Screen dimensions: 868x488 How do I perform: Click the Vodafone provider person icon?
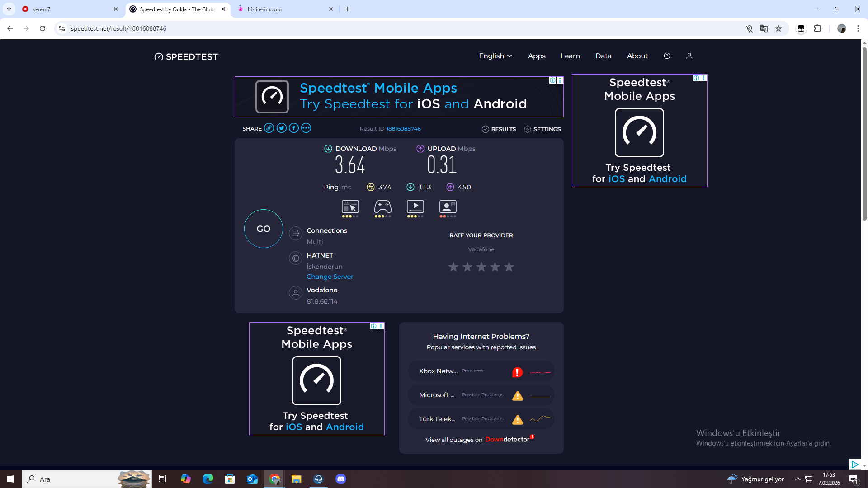tap(296, 293)
